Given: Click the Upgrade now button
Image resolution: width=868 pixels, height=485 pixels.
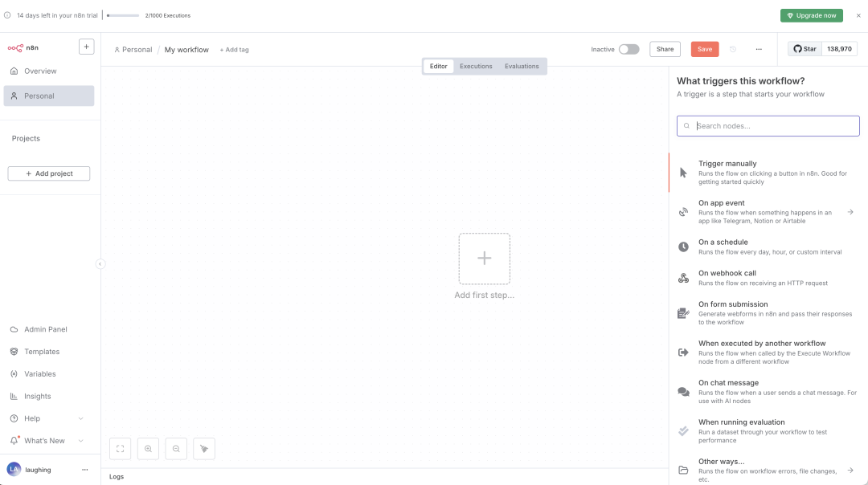Looking at the screenshot, I should point(812,15).
